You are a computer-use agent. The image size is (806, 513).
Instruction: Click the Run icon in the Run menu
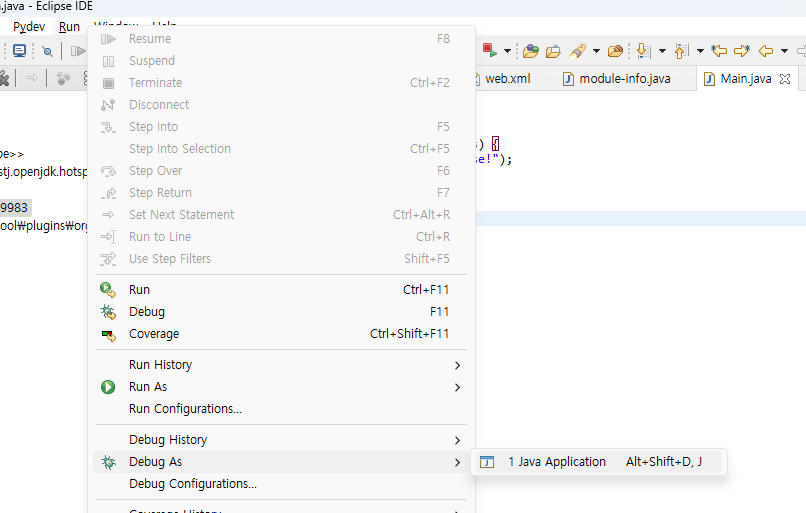tap(108, 290)
